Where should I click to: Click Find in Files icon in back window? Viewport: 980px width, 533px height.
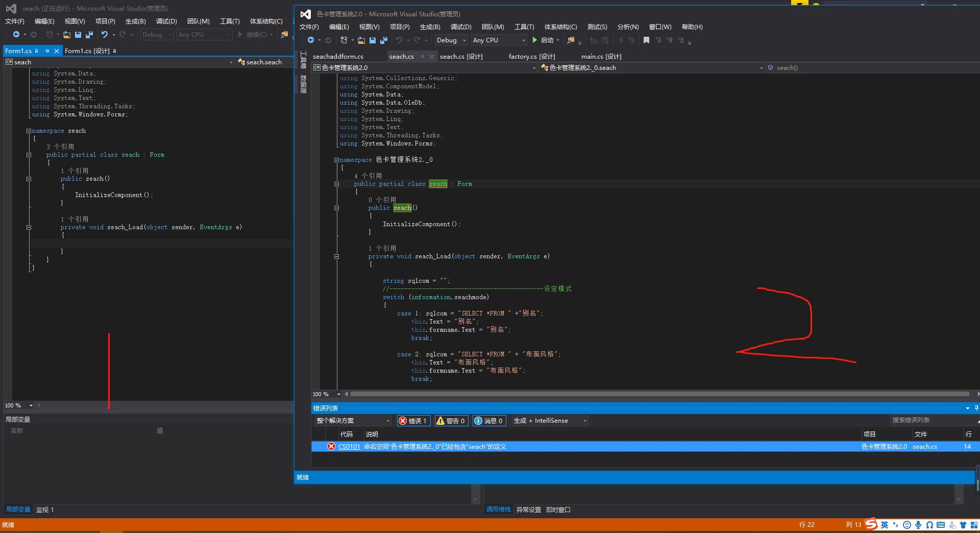284,34
